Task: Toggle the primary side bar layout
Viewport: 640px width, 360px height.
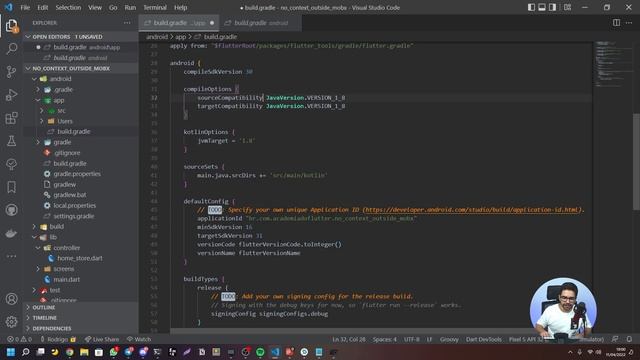Action: click(x=531, y=7)
